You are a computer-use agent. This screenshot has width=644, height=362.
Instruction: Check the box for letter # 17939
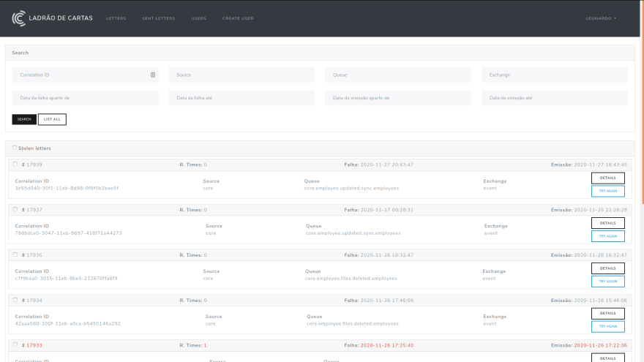pyautogui.click(x=15, y=164)
